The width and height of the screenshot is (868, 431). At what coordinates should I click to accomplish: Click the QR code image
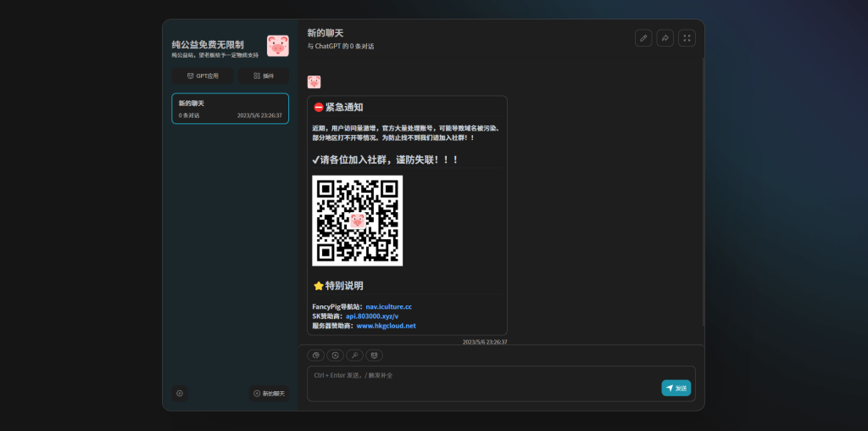(358, 221)
